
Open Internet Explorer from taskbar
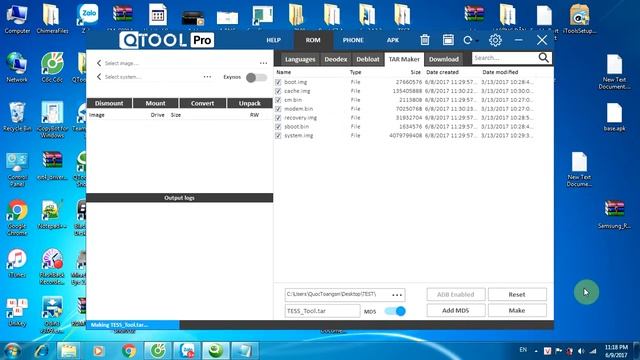[x=42, y=351]
